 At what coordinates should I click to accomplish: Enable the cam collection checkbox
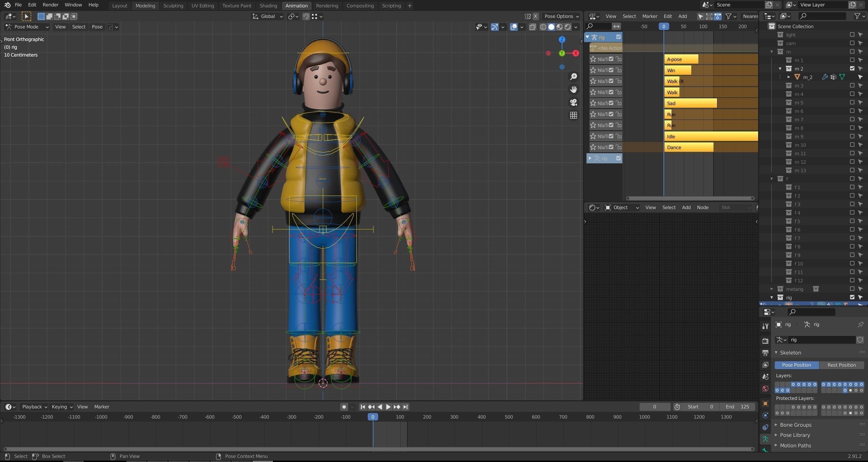(852, 43)
